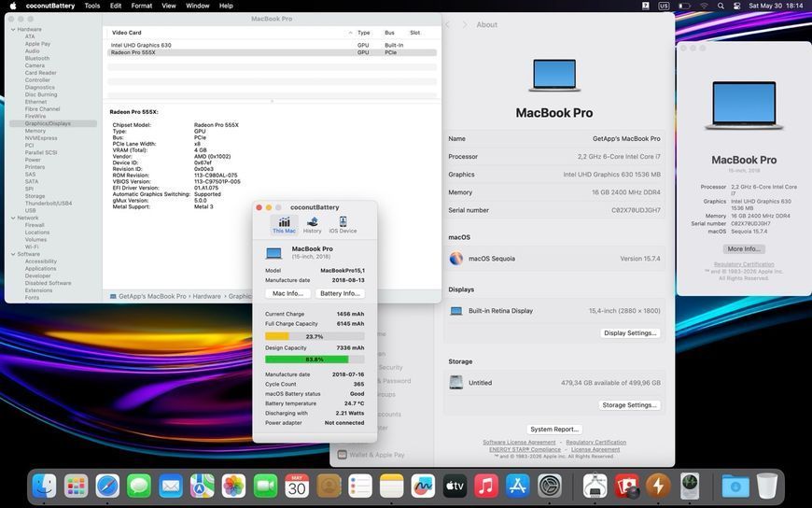Open Reminders from the Dock

click(x=360, y=487)
